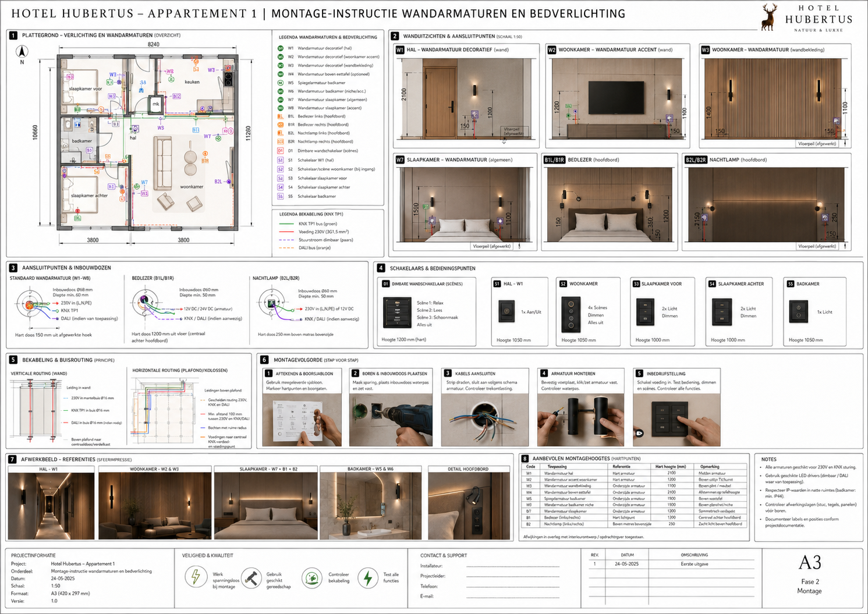
Task: Click 'Eerste uitgave' in the revision table
Action: (695, 564)
